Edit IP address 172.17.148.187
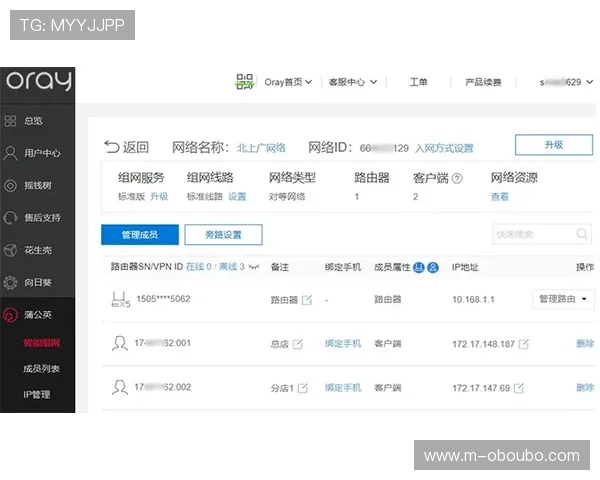 tap(523, 344)
